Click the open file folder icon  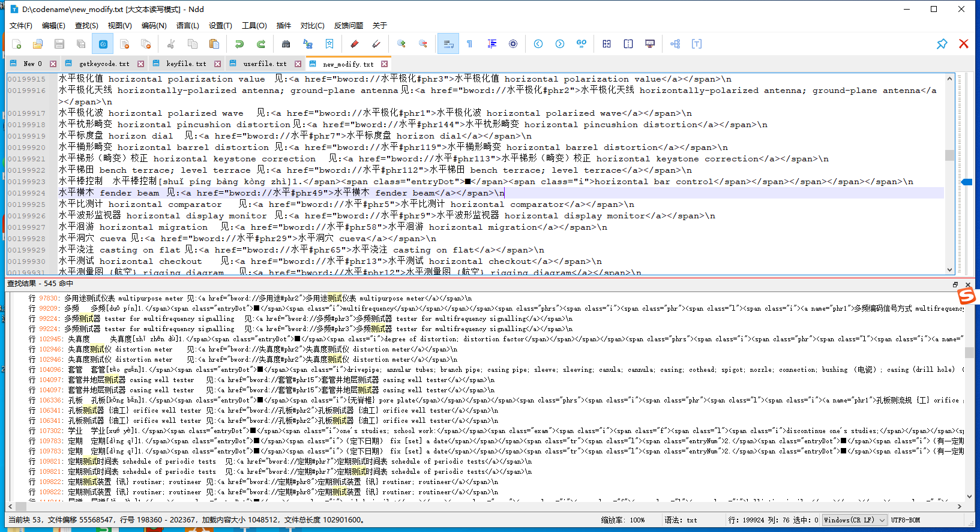pyautogui.click(x=38, y=44)
